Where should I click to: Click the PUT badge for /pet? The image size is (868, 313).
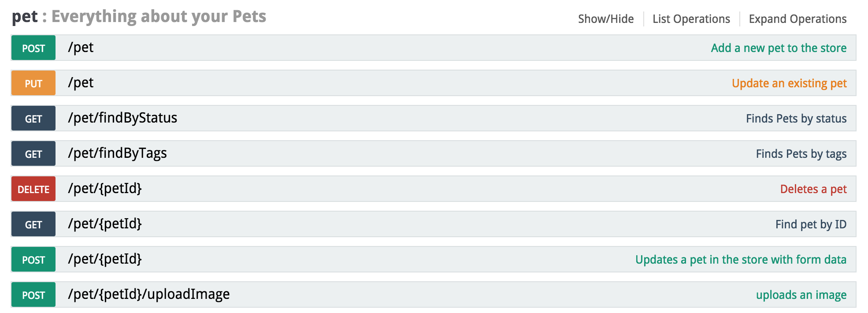coord(33,83)
